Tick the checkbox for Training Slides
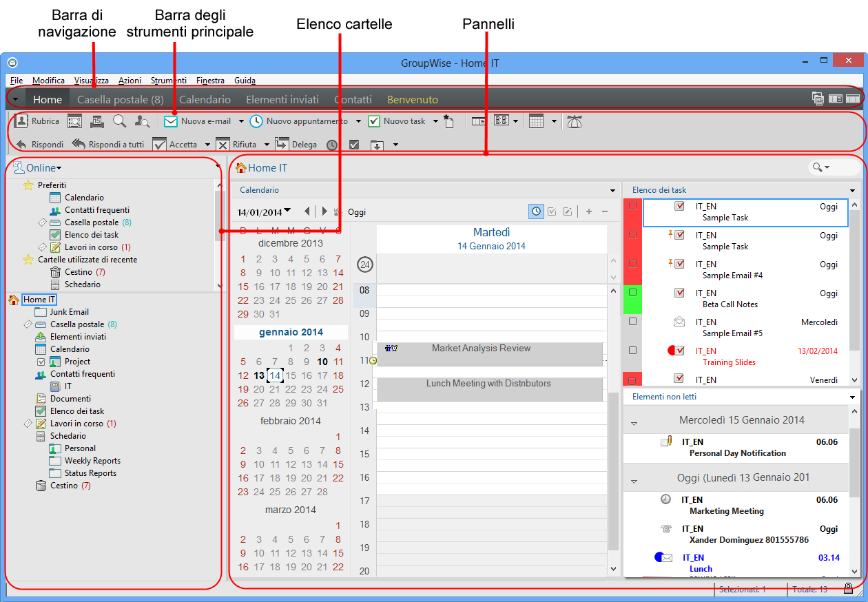The height and width of the screenshot is (602, 868). pyautogui.click(x=633, y=351)
